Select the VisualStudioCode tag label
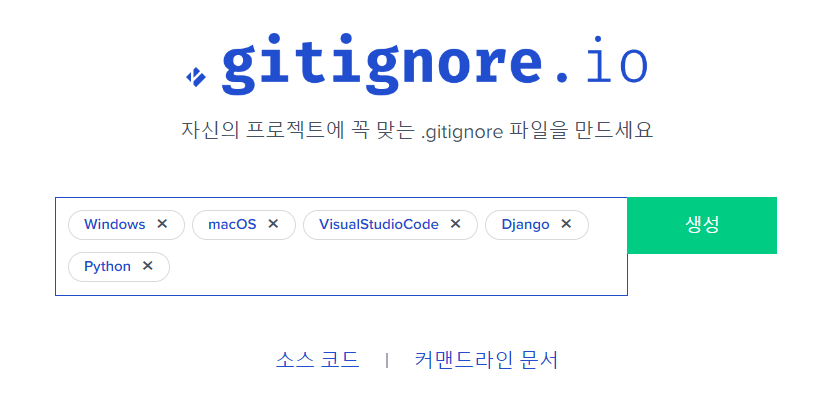 coord(378,224)
